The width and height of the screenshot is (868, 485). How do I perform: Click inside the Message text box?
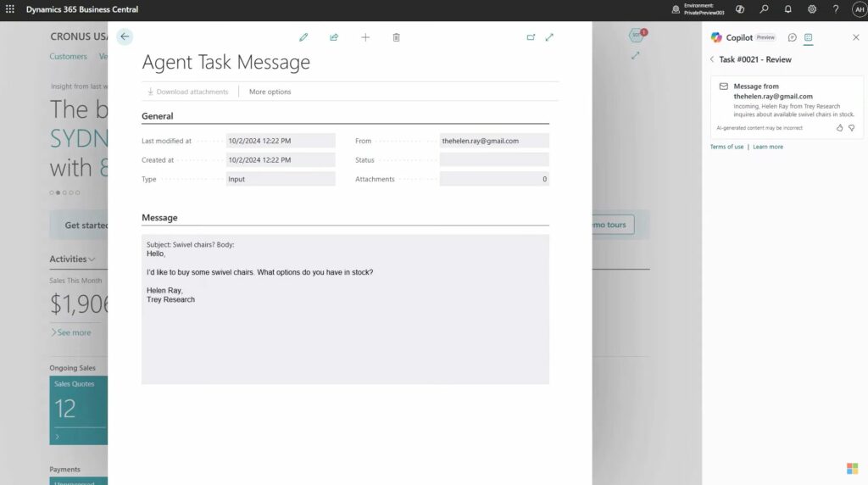click(x=346, y=309)
